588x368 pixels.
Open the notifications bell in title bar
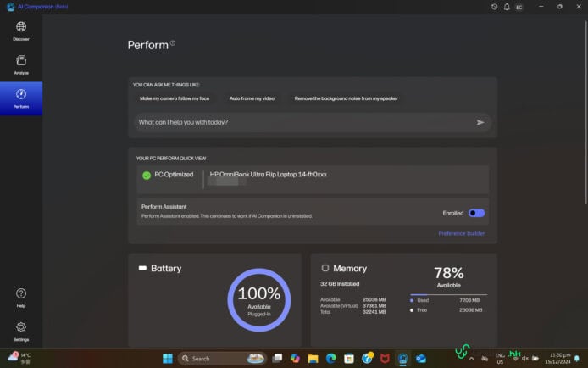click(507, 7)
